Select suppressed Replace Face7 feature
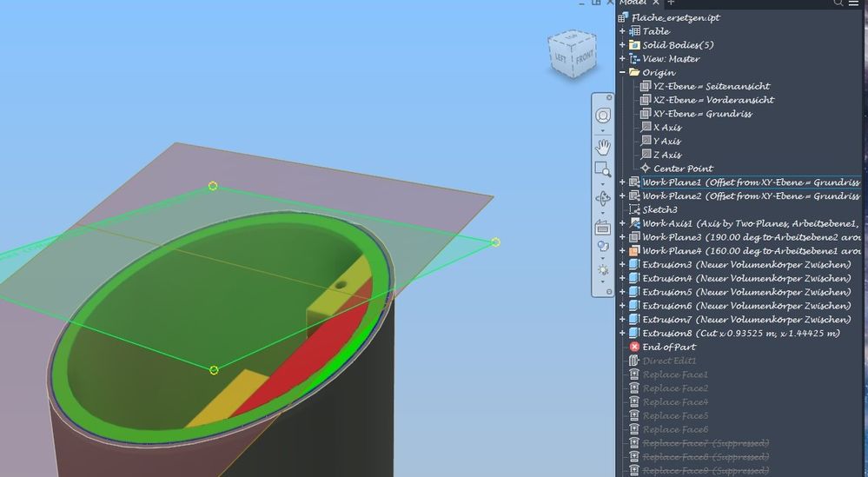This screenshot has height=477, width=868. (706, 443)
